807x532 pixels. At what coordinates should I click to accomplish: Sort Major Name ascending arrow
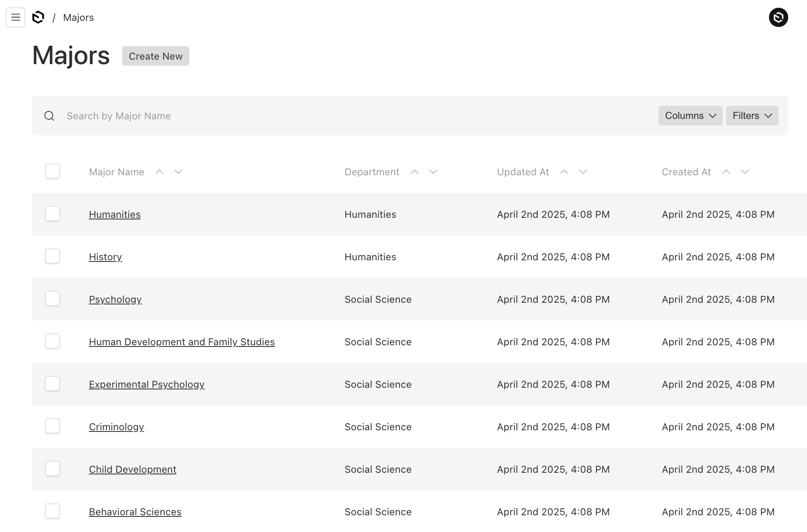tap(159, 172)
